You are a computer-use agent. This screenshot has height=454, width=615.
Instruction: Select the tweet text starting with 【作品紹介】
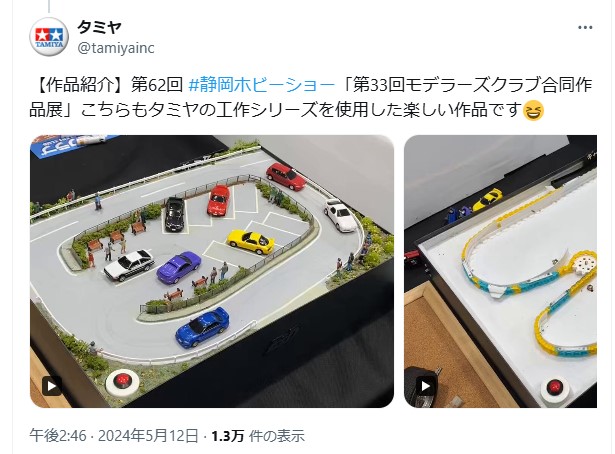click(311, 97)
